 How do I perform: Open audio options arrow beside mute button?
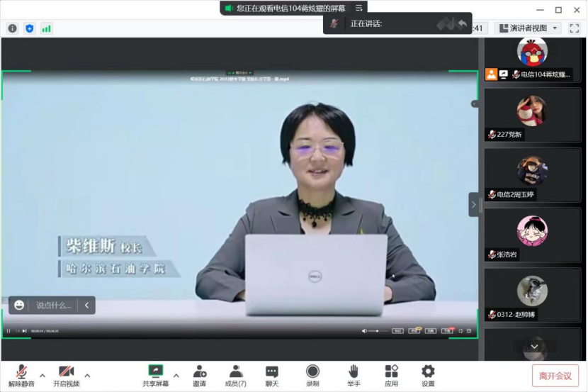point(42,375)
